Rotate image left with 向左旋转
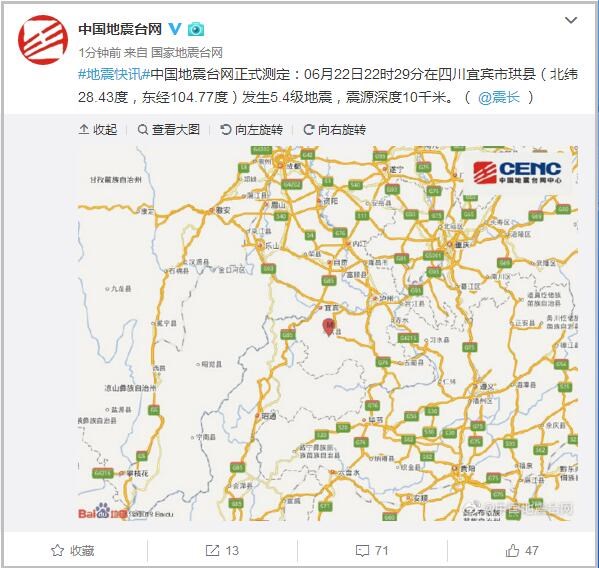 [x=251, y=130]
